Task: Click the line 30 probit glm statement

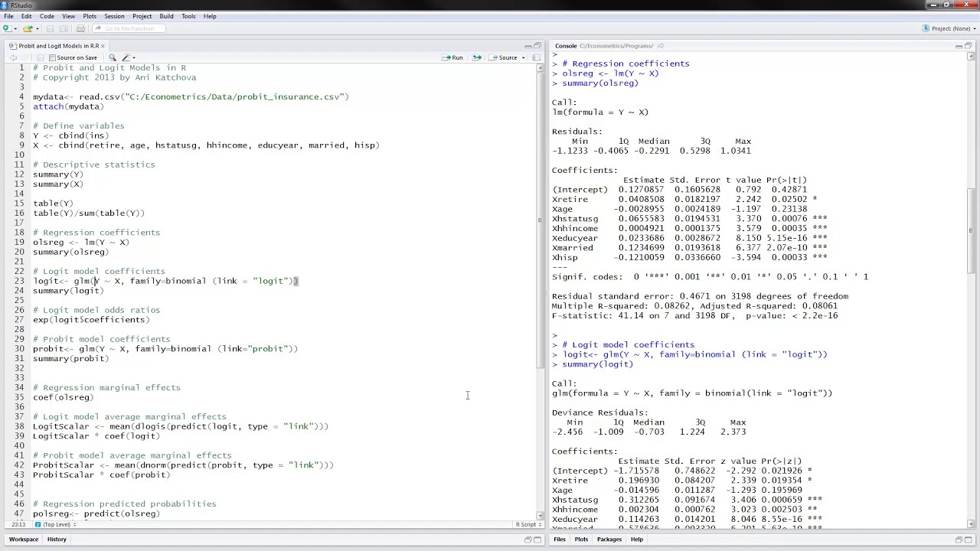Action: pyautogui.click(x=165, y=349)
